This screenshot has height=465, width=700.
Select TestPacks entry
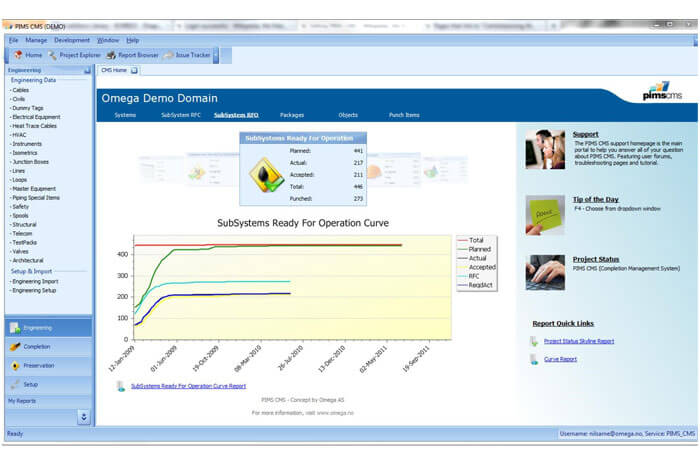point(25,242)
